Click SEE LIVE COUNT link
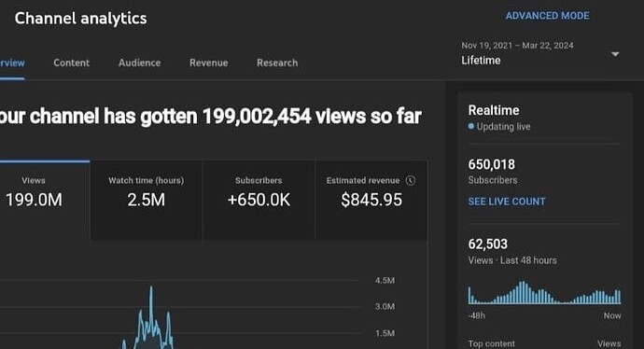This screenshot has height=349, width=644. tap(507, 202)
